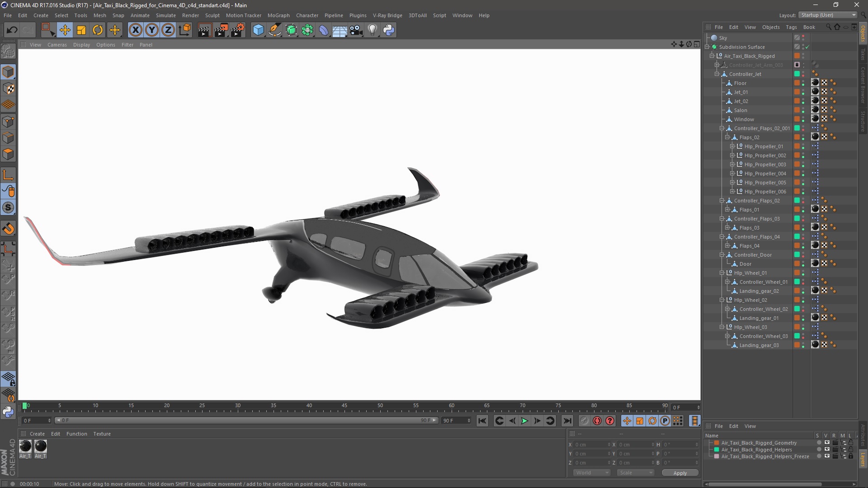Click the timeline range slider bar

click(x=246, y=420)
